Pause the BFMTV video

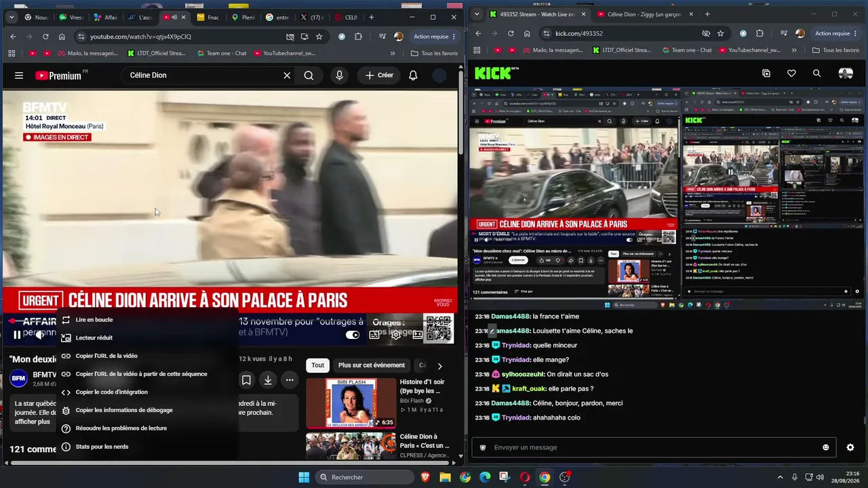17,335
